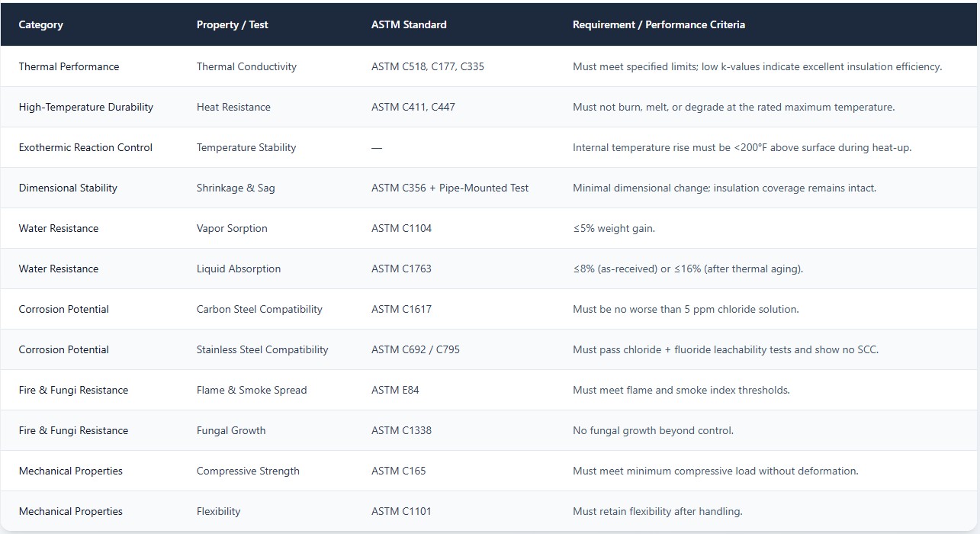Click the ASTM C692 / C795 cell
Viewport: 980px width, 534px height.
coord(416,349)
